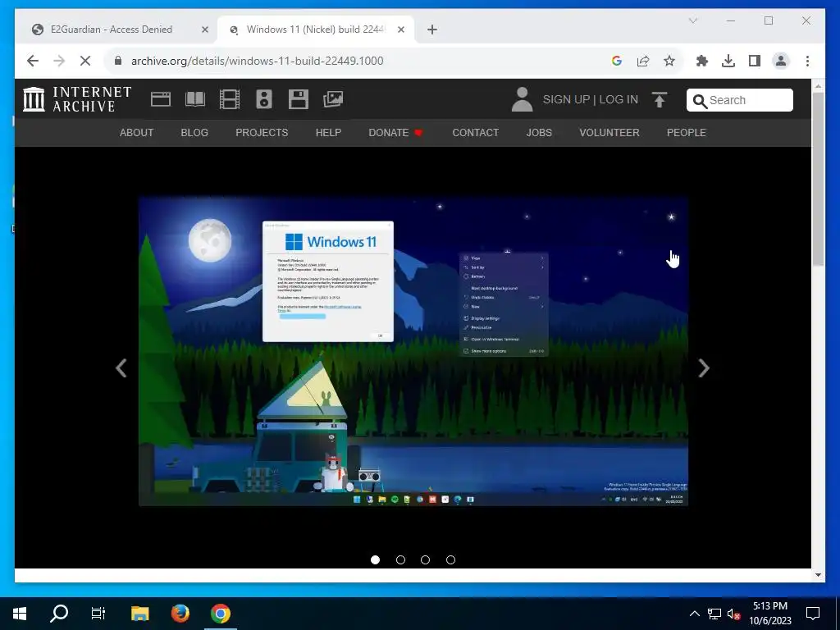Click the search magnifier icon in Archive search box
840x630 pixels.
click(700, 101)
